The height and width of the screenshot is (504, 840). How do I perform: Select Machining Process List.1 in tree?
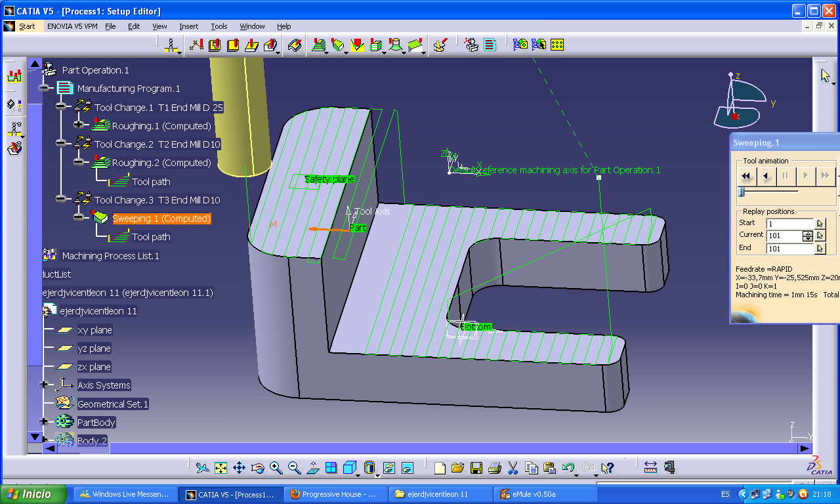click(110, 256)
